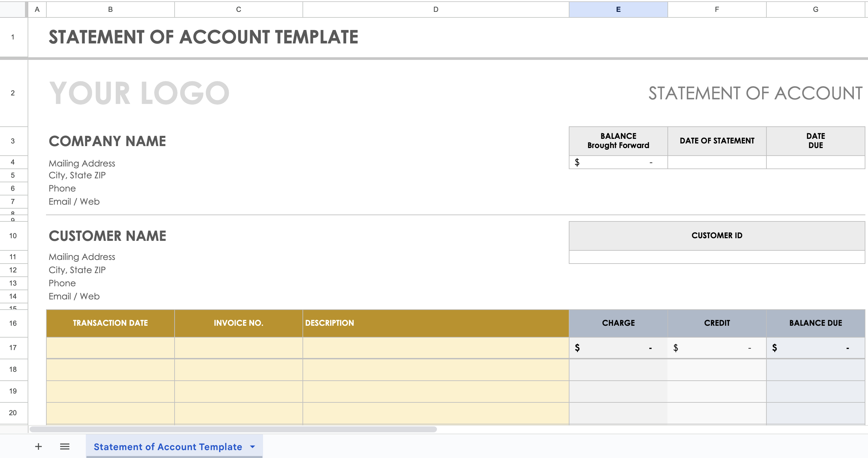
Task: Click the empty Date of Statement cell
Action: click(717, 162)
